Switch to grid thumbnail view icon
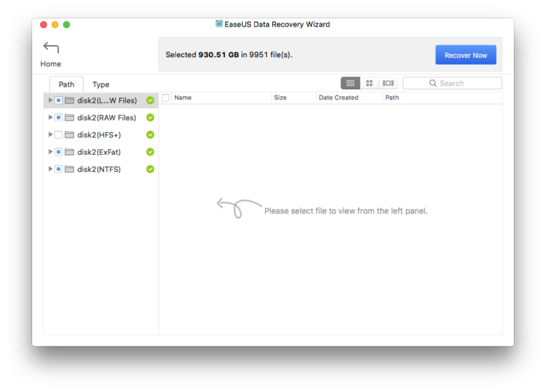Image resolution: width=546 pixels, height=392 pixels. click(369, 83)
